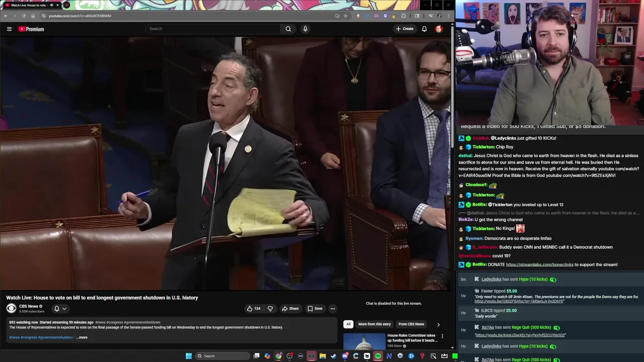Screen dimensions: 644x362
Task: Open Task View on the taskbar
Action: click(x=256, y=356)
